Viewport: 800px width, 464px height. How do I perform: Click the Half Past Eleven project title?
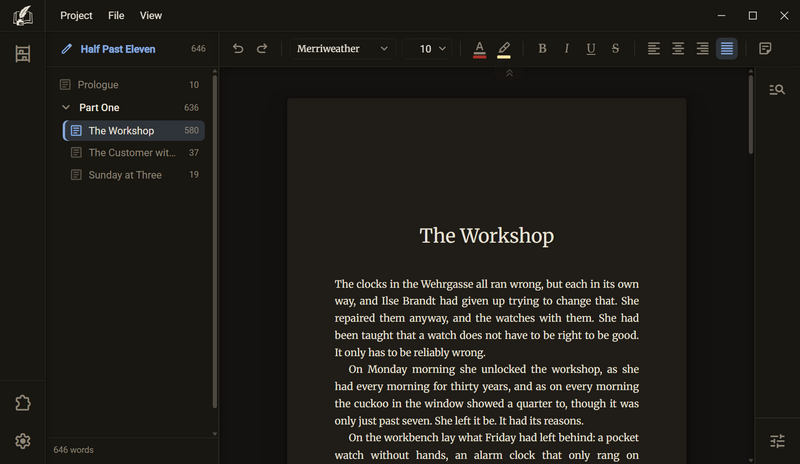[x=118, y=49]
